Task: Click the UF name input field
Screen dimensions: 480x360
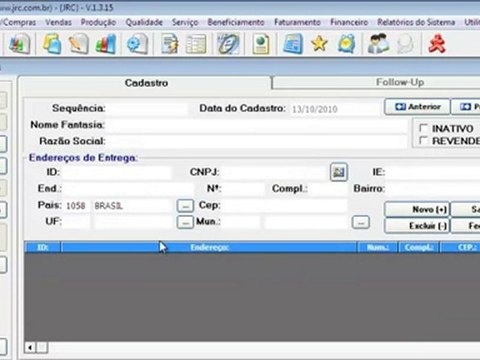Action: pyautogui.click(x=132, y=222)
